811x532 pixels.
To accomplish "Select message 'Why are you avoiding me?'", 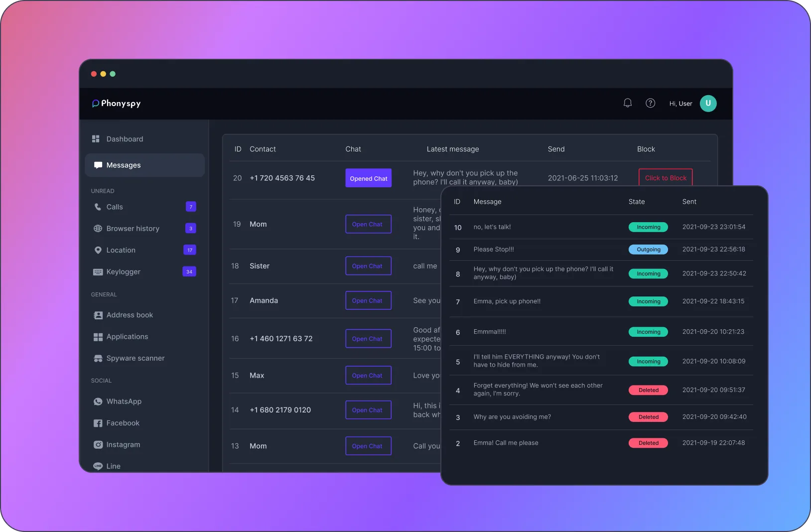I will 512,417.
